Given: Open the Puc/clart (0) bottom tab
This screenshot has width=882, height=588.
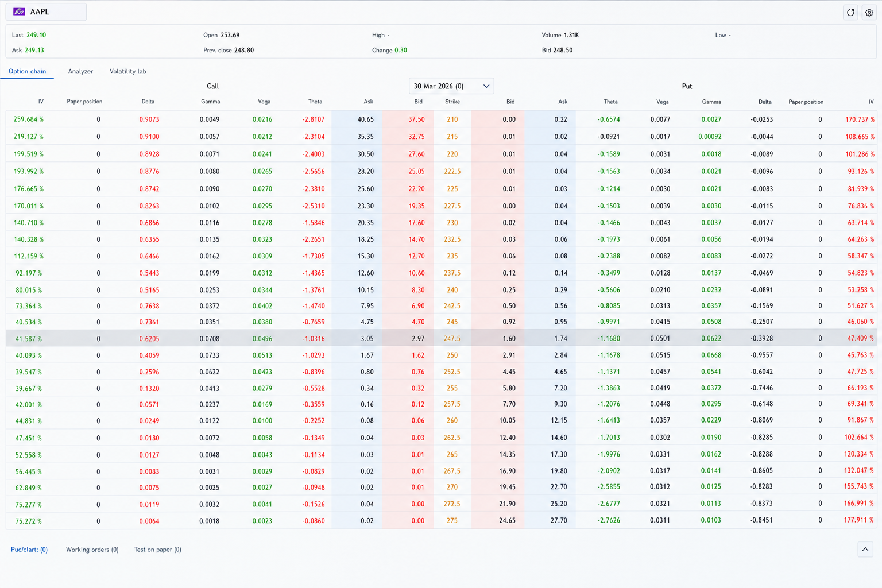Looking at the screenshot, I should [29, 550].
